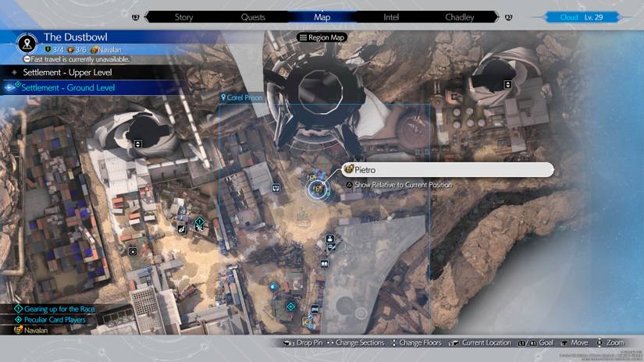This screenshot has height=362, width=644.
Task: Click the L2 previous-tab trigger icon
Action: [136, 17]
